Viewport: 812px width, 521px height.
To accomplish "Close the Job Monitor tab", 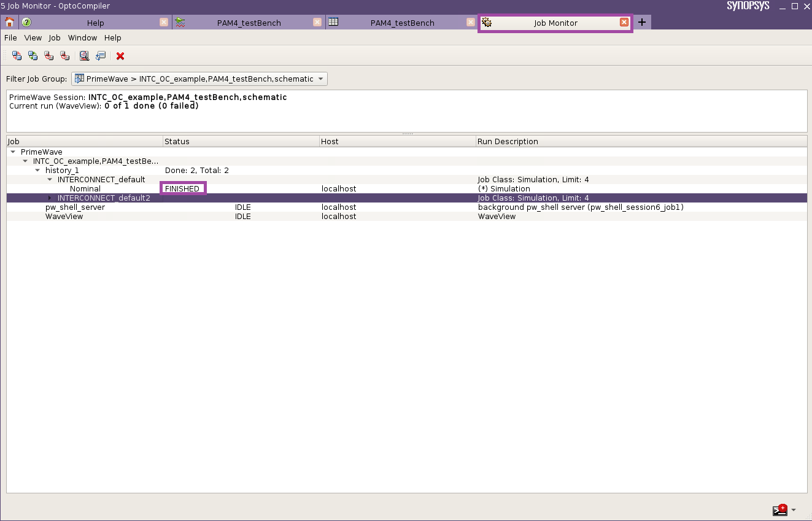I will (624, 22).
